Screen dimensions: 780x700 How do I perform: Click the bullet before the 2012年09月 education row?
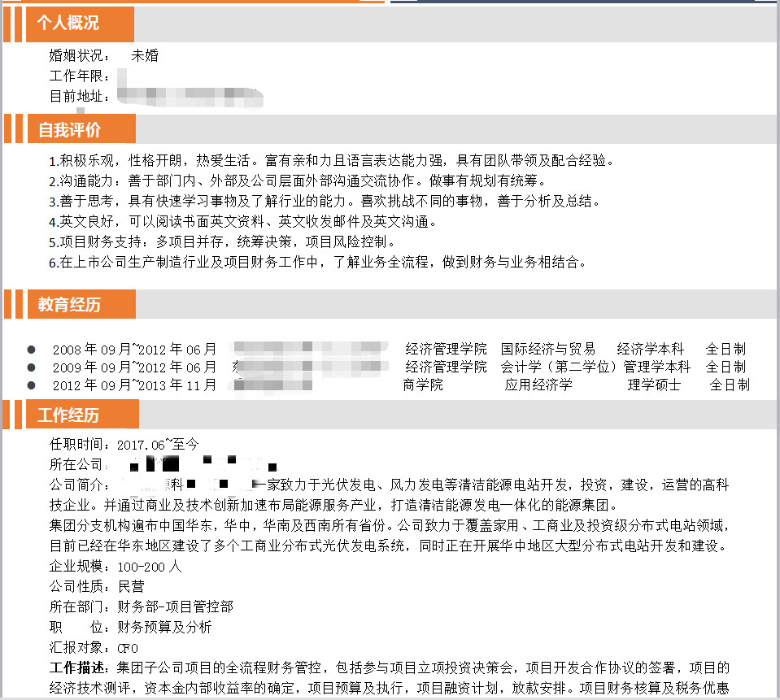32,385
